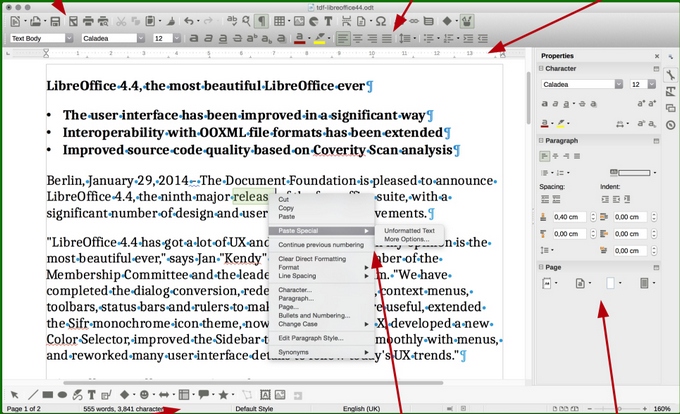Screen dimensions: 680x414
Task: Increase indent in the formatting toolbar
Action: 468,39
